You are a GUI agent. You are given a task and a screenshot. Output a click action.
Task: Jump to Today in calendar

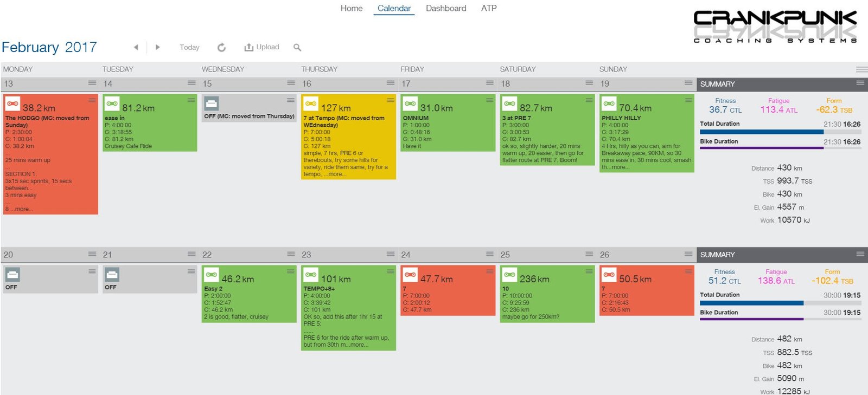click(189, 48)
